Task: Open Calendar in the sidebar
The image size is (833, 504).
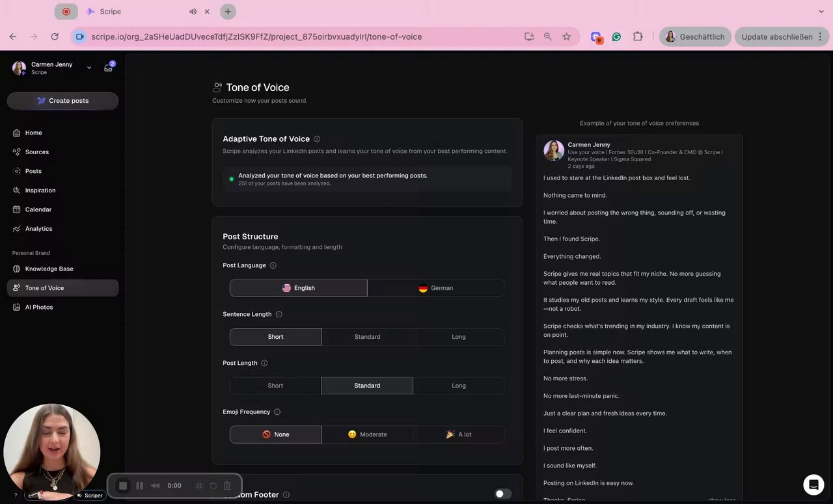Action: [62, 209]
